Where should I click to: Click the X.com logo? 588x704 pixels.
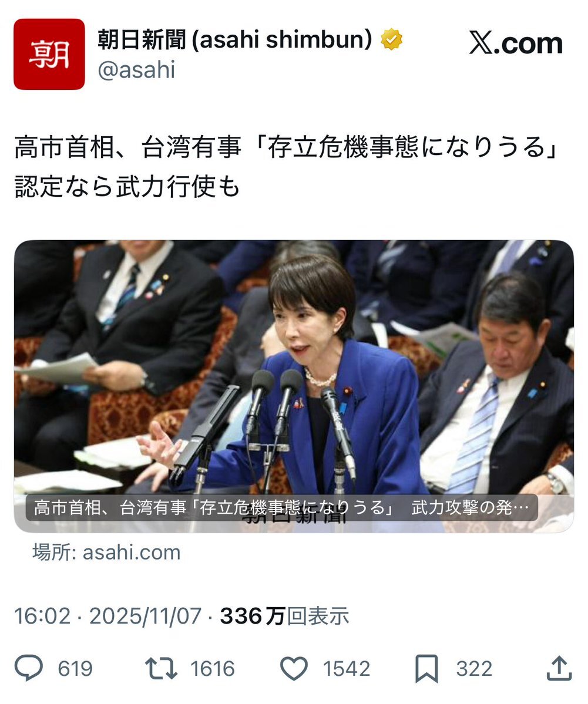tap(516, 43)
